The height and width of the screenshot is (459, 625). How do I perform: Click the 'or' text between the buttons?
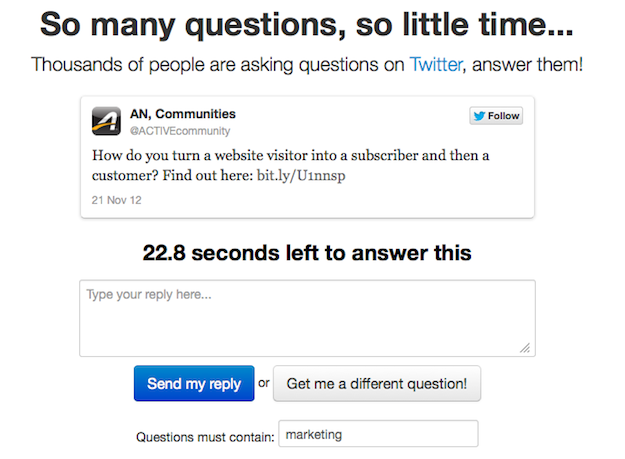click(x=264, y=384)
